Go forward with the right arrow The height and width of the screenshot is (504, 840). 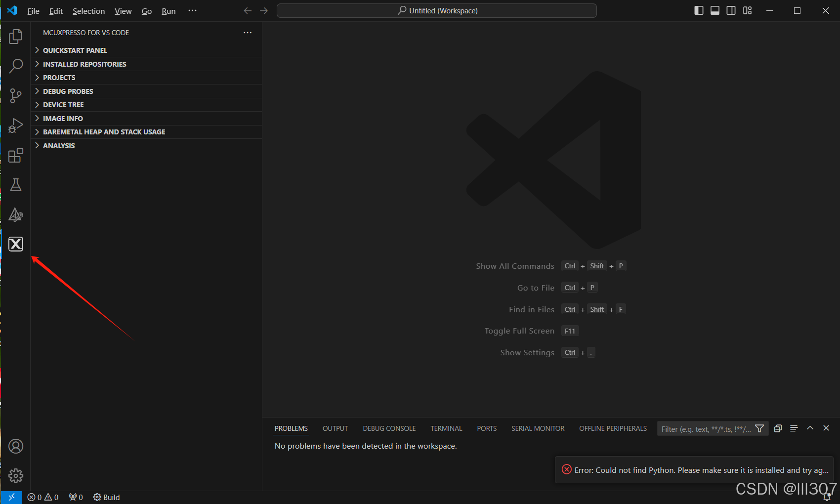click(x=264, y=11)
